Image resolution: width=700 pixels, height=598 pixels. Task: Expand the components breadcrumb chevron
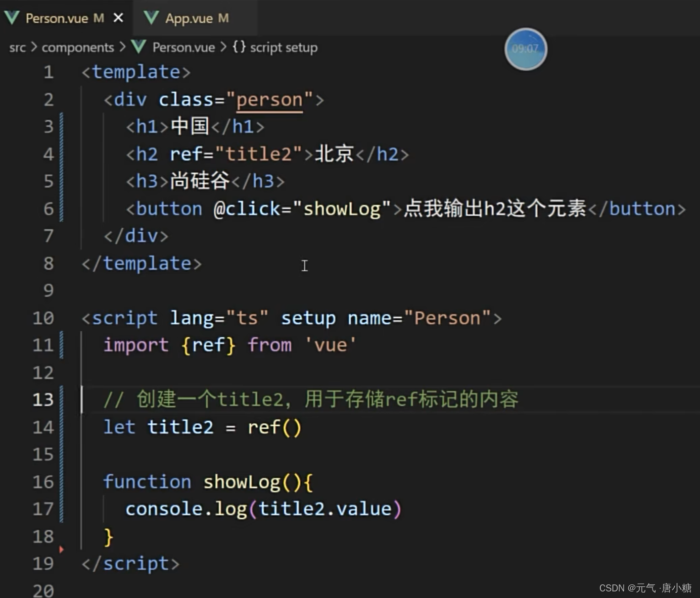[x=123, y=47]
